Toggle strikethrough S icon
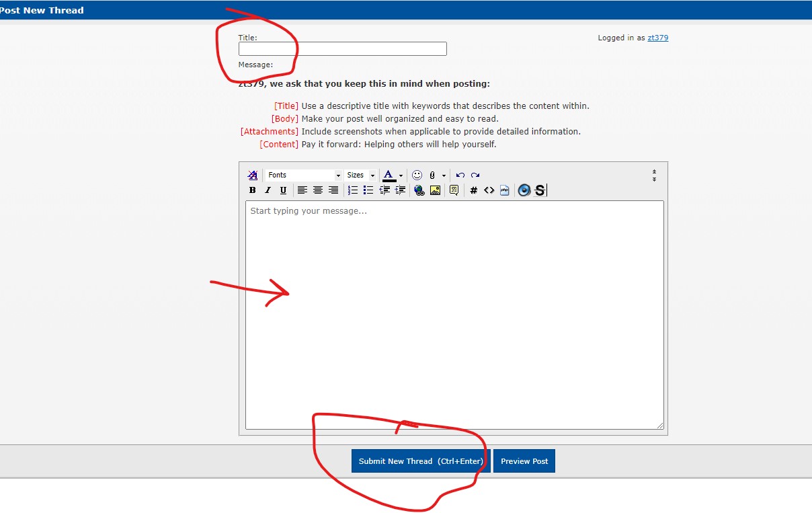Screen dimensions: 812x513 click(x=540, y=190)
